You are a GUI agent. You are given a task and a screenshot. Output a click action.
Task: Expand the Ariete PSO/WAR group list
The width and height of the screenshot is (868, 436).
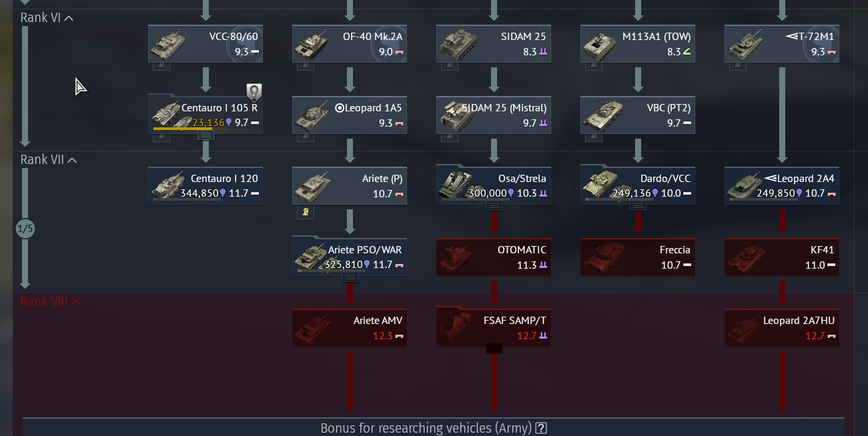[x=350, y=277]
